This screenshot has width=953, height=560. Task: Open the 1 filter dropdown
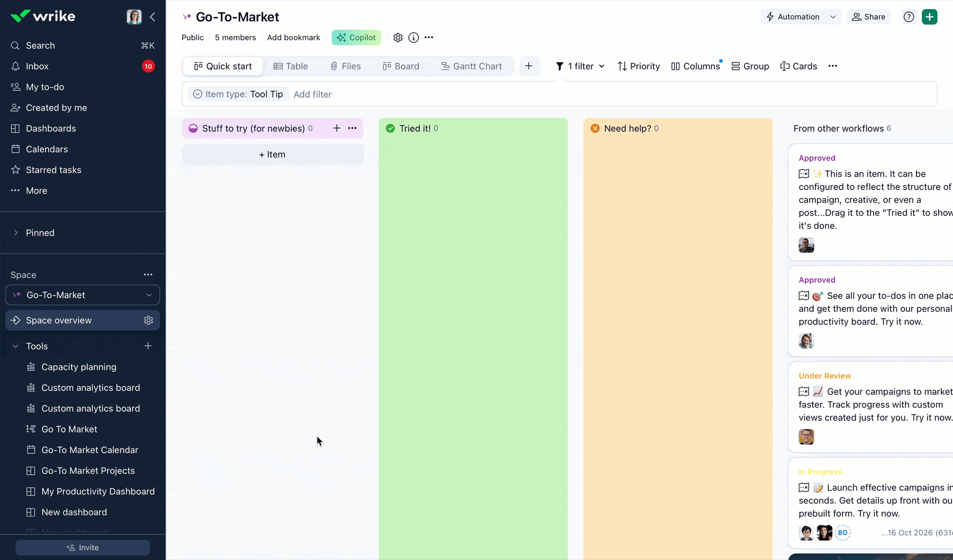pos(579,66)
